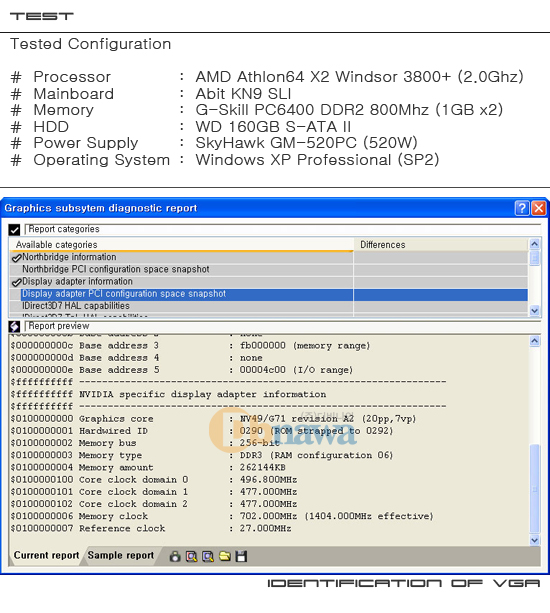This screenshot has width=550, height=613.
Task: Click NVIDIA specific display adapter information heading
Action: coord(202,394)
